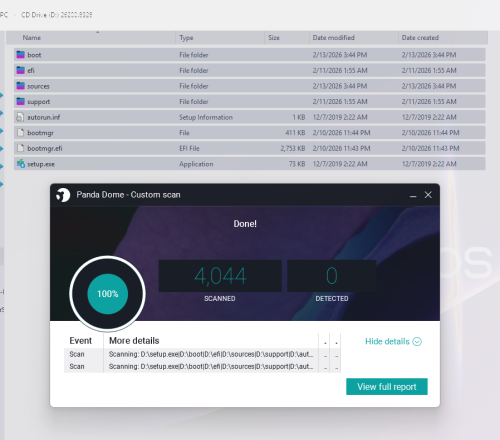Click the 4,044 scanned count box
The height and width of the screenshot is (440, 500).
click(x=220, y=276)
